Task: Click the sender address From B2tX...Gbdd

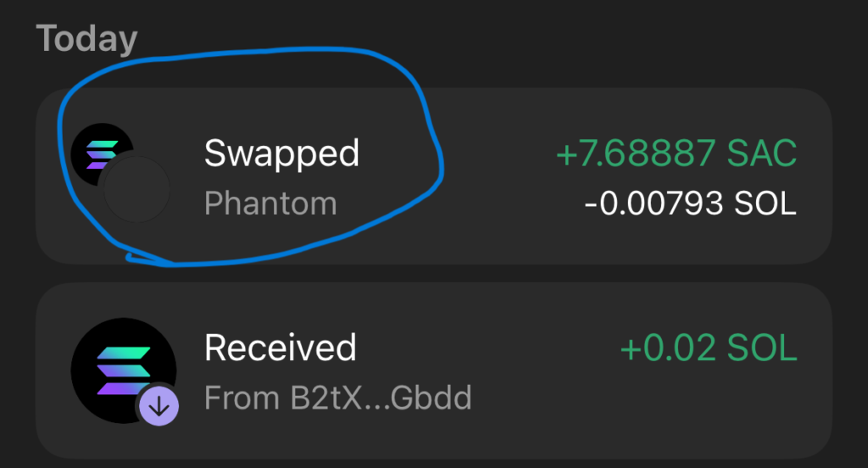Action: [337, 397]
